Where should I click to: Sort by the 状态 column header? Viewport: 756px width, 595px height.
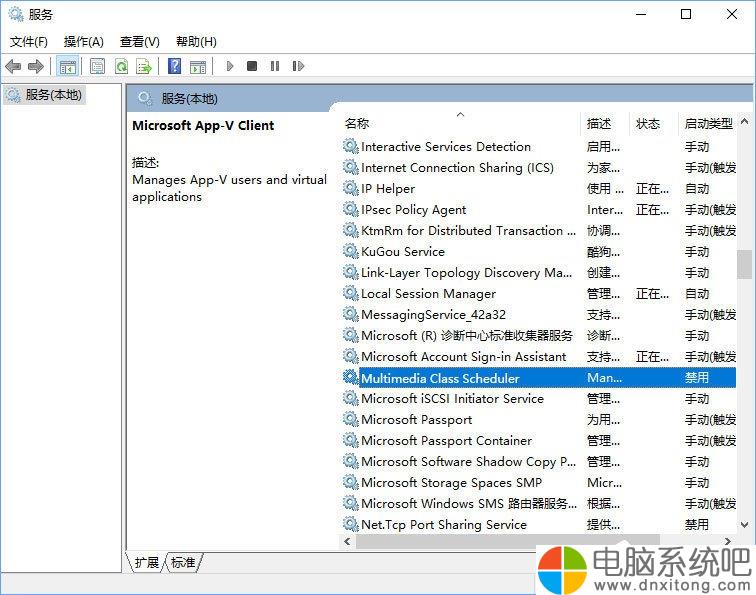click(654, 123)
